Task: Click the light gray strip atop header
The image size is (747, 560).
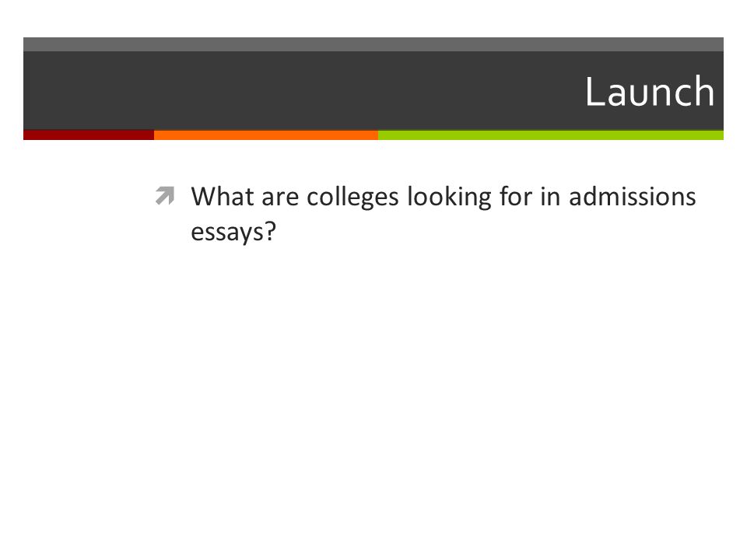Action: (x=373, y=44)
